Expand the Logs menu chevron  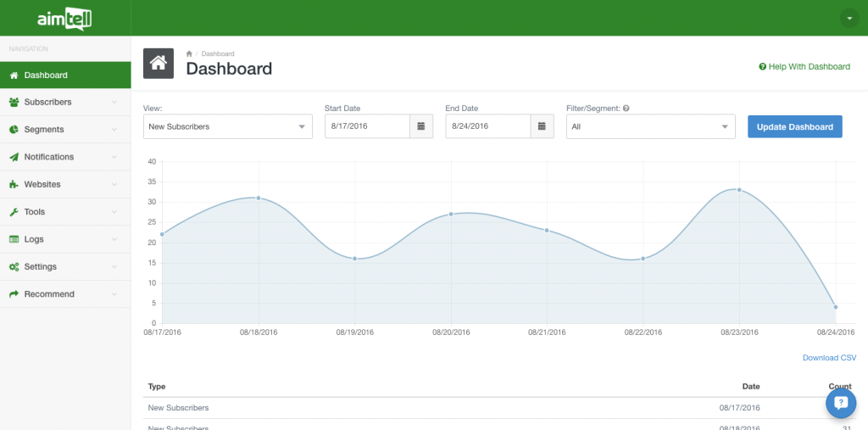point(114,239)
